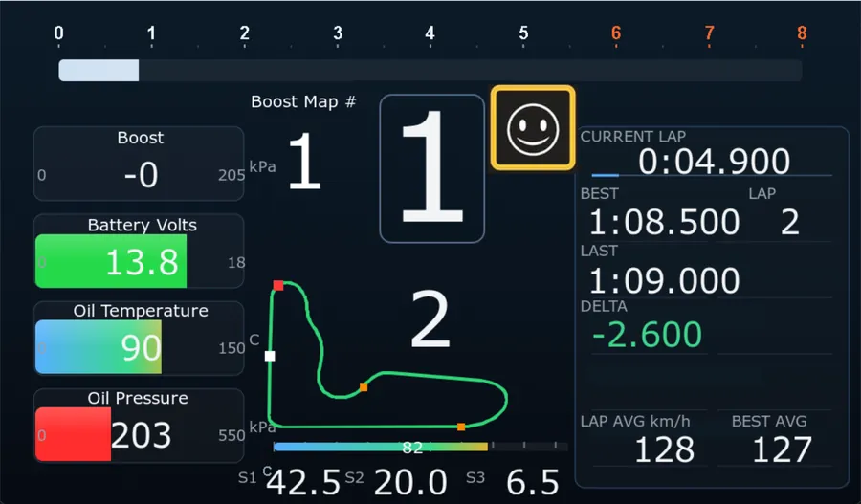Viewport: 861px width, 504px height.
Task: Click the white position marker on track map
Action: pyautogui.click(x=270, y=356)
